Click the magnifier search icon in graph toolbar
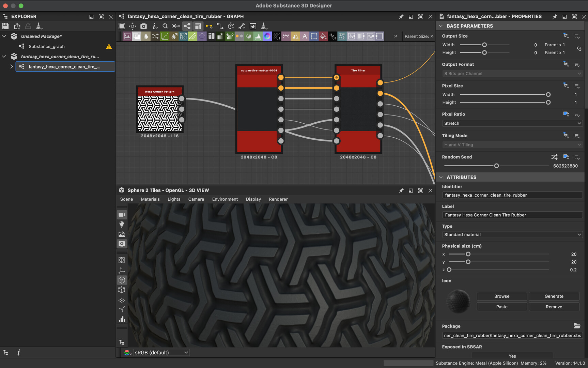Screen dimensions: 588x368 165,26
